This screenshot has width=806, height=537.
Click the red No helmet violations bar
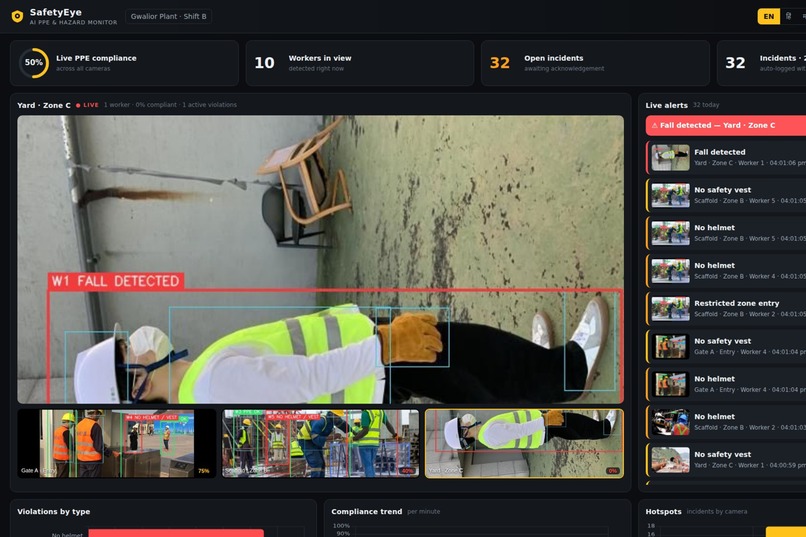pyautogui.click(x=176, y=533)
